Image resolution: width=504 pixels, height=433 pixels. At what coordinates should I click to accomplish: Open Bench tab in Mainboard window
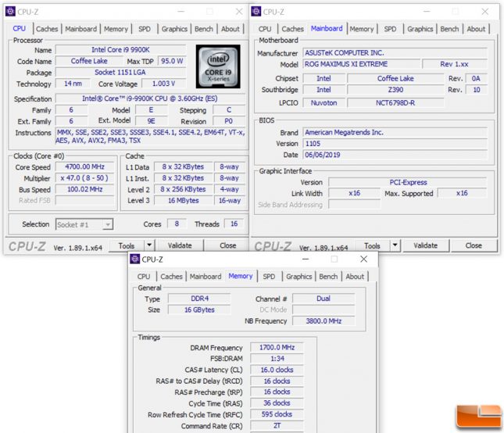tap(449, 29)
